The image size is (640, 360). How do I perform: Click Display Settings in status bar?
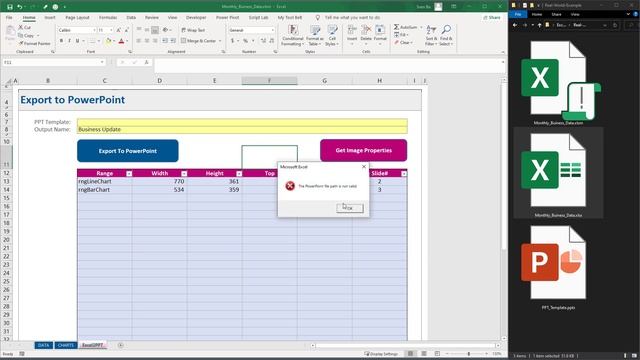[x=382, y=353]
